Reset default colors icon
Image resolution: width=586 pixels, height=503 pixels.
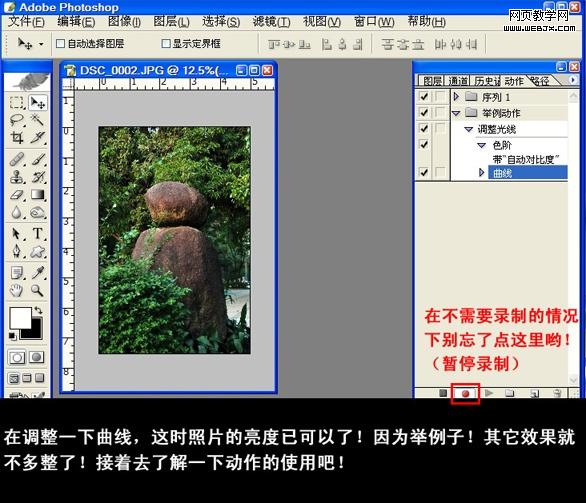click(13, 336)
